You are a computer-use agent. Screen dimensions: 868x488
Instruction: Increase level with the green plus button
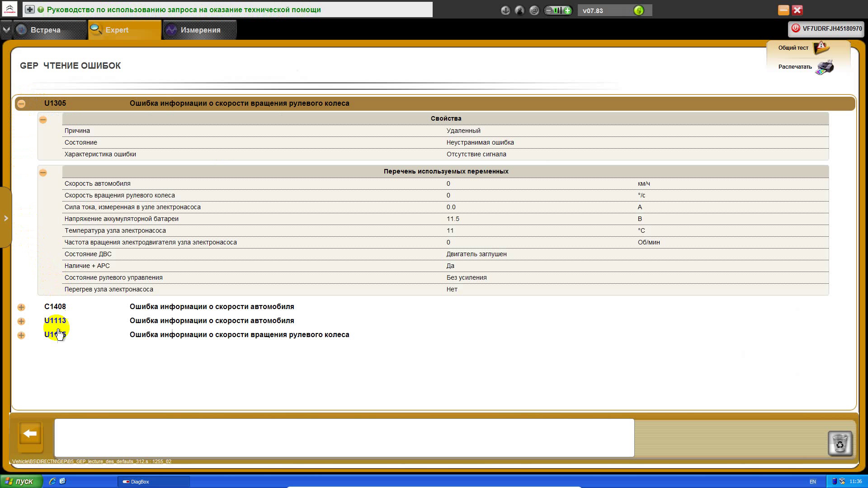click(x=567, y=10)
